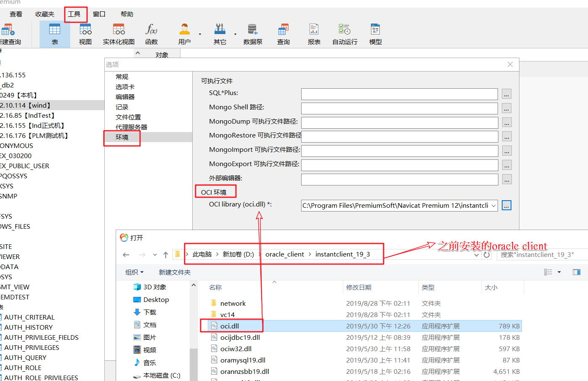Click the Mongo Shell 路径 input field
This screenshot has height=381, width=588.
pyautogui.click(x=400, y=108)
